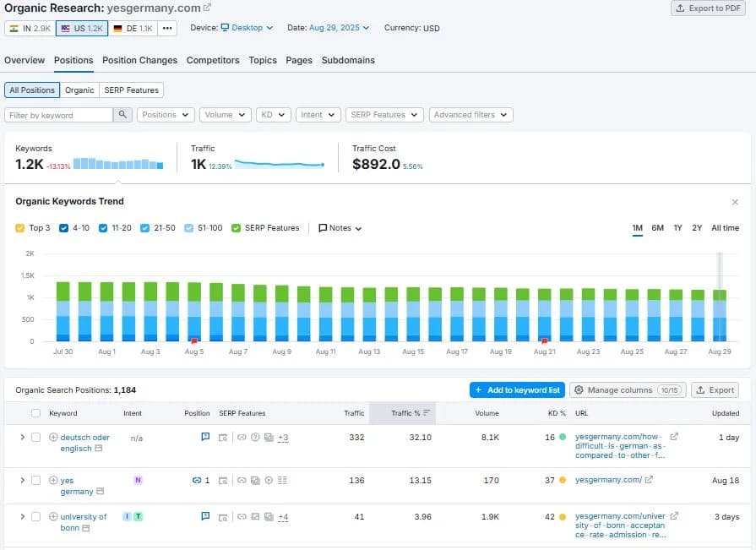Click the red note flag on Aug 5
Image resolution: width=756 pixels, height=550 pixels.
point(194,340)
